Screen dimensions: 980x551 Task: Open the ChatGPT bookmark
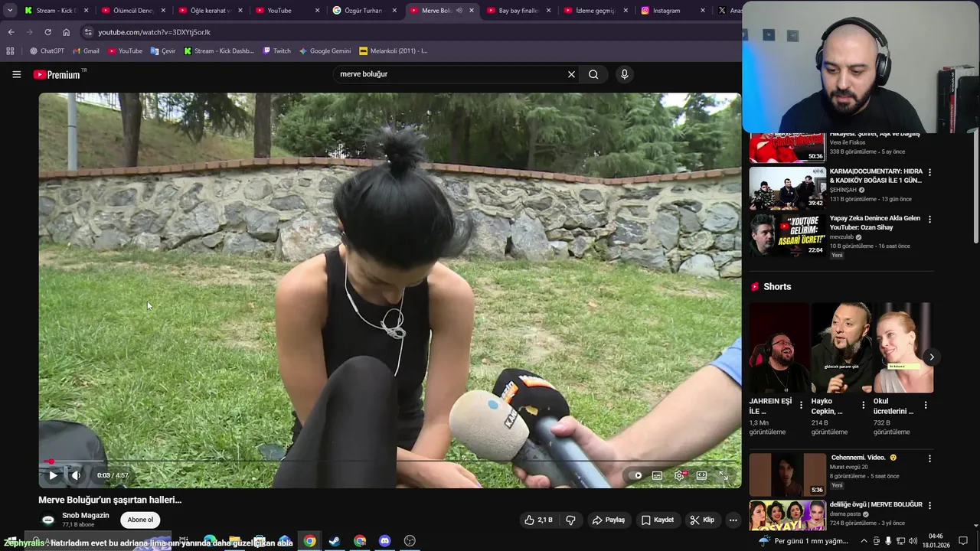pyautogui.click(x=47, y=51)
